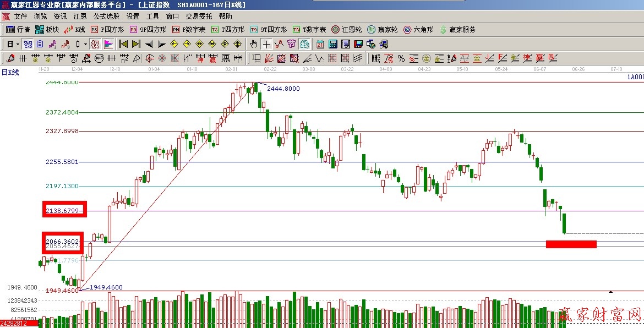Select the percent sign drawing tool
This screenshot has height=328, width=644.
pos(401,58)
